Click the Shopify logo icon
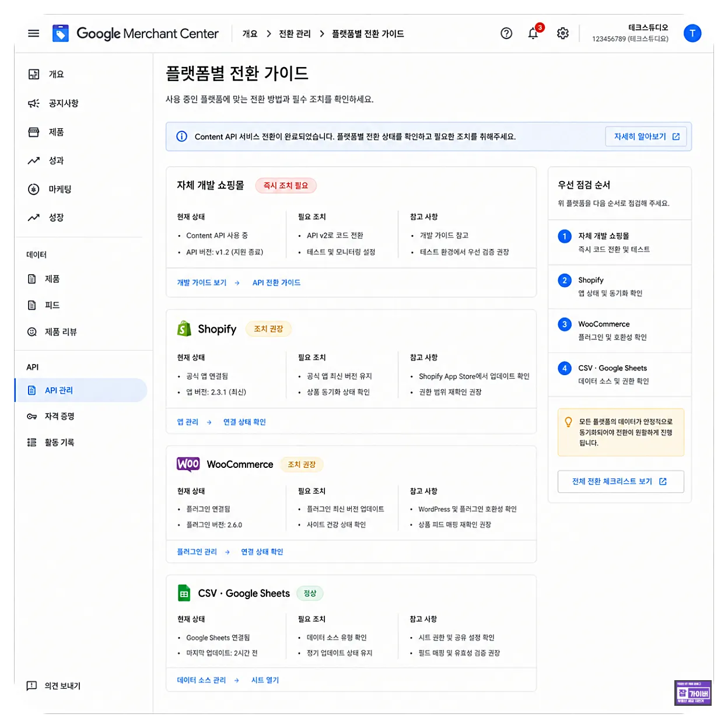728x728 pixels. coord(184,329)
